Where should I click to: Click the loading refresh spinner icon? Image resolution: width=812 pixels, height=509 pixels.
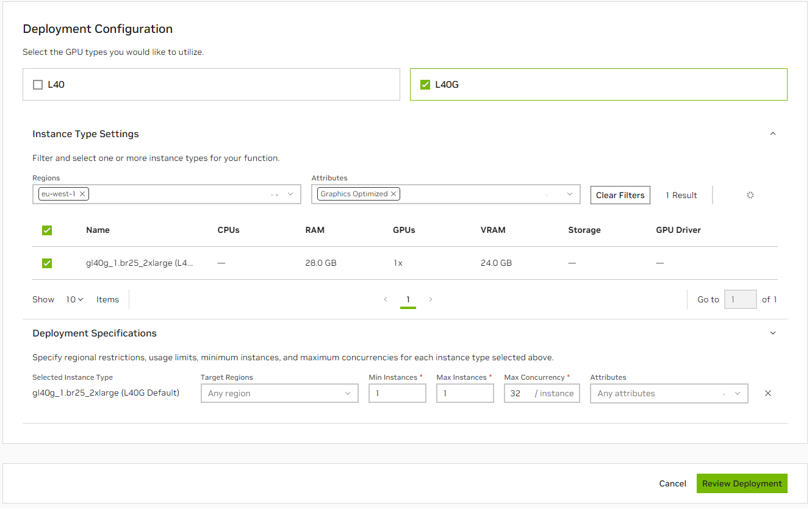tap(750, 195)
